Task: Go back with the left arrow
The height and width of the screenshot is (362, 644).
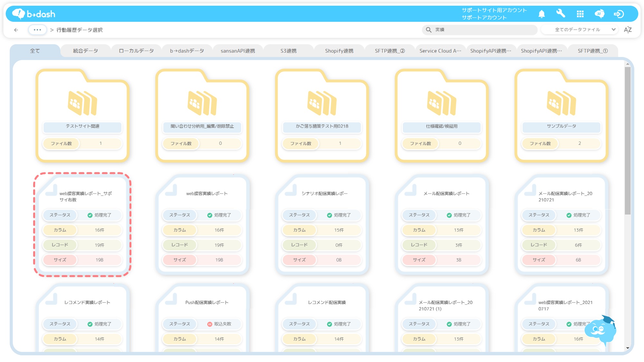Action: click(16, 30)
